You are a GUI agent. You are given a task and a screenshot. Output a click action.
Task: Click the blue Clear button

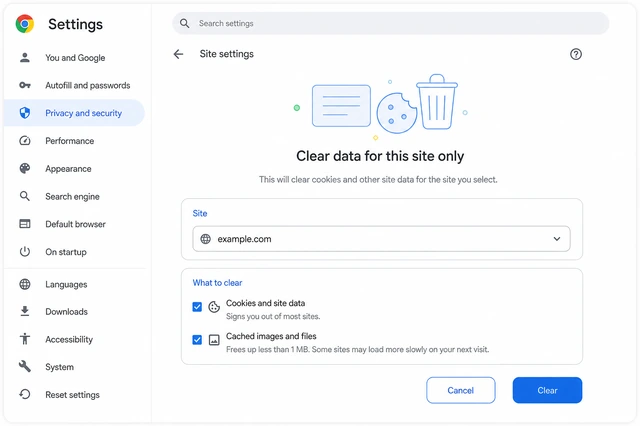click(547, 390)
